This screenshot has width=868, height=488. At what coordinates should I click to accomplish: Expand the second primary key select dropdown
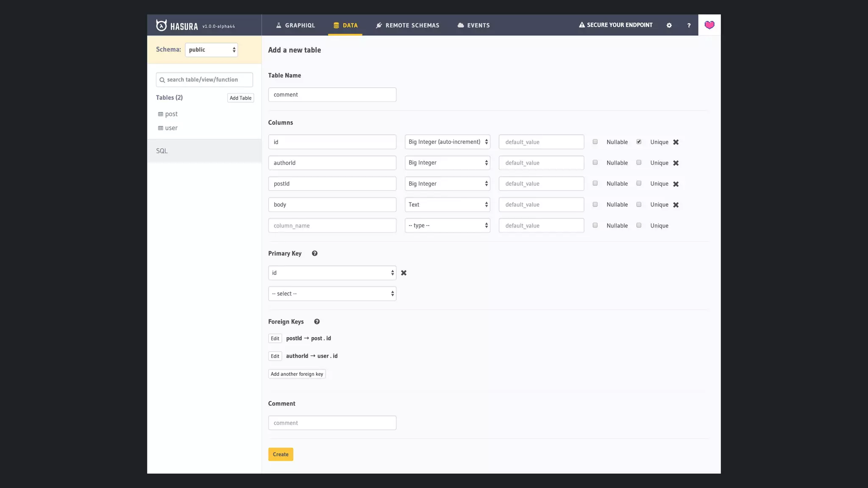coord(332,294)
